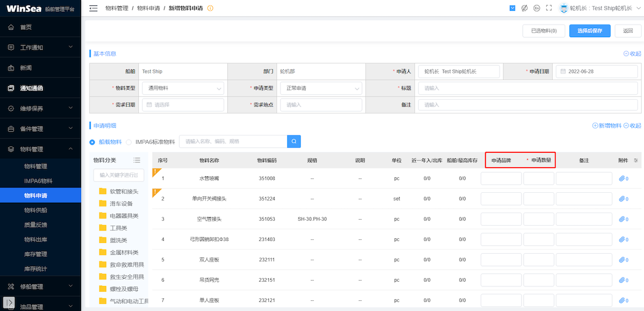Select the IMPA6标准物料 radio button

pos(129,142)
